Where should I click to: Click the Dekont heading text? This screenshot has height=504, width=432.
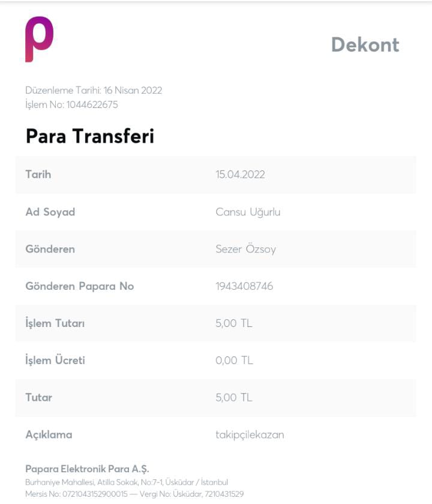click(x=365, y=44)
